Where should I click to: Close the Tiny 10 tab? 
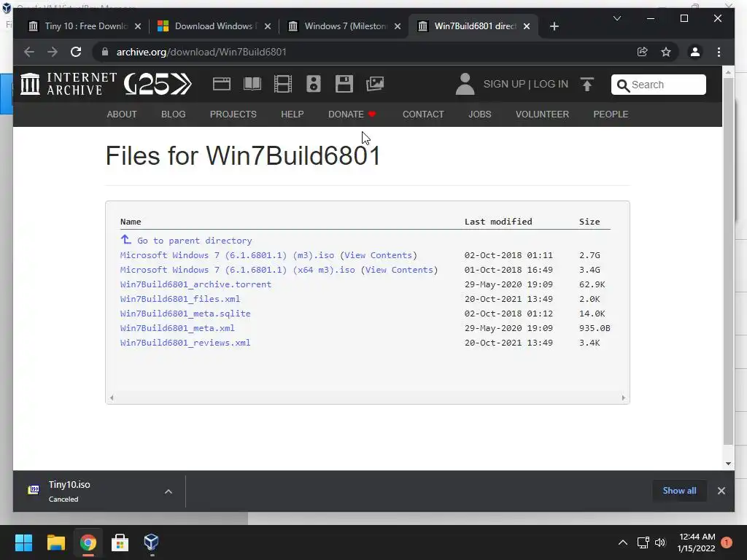tap(138, 27)
